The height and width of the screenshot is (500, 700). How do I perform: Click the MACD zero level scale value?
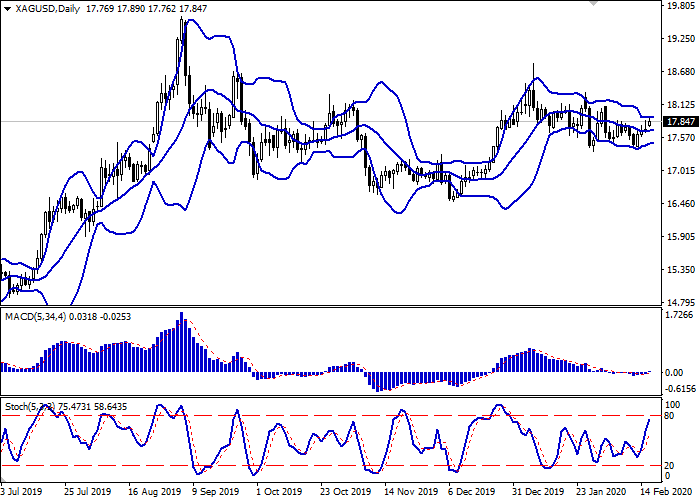(x=678, y=371)
